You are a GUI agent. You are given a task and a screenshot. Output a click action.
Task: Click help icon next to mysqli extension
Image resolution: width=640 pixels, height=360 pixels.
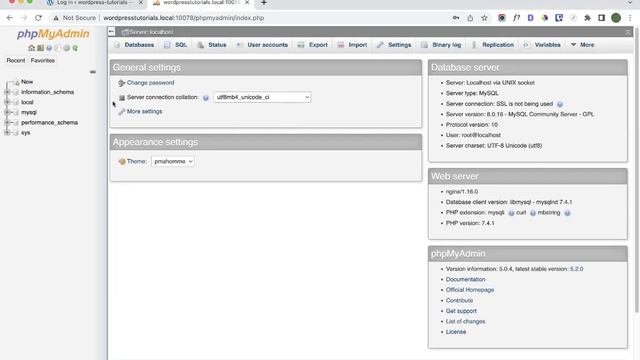click(x=511, y=213)
